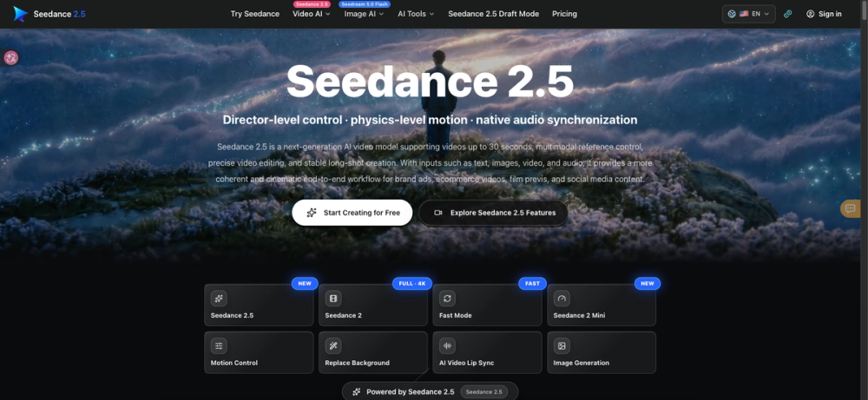Image resolution: width=868 pixels, height=400 pixels.
Task: Select the Seedance 2 tool card
Action: 373,305
